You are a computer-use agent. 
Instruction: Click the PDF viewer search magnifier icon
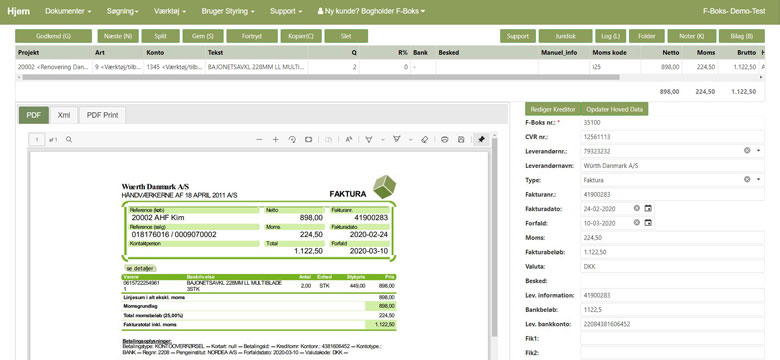(69, 140)
